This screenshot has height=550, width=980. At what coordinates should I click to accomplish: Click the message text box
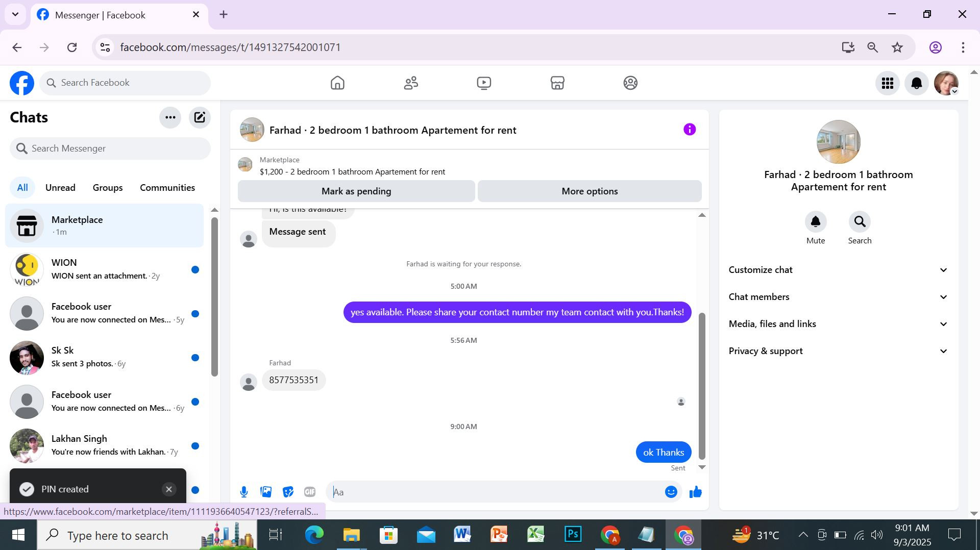tap(494, 492)
